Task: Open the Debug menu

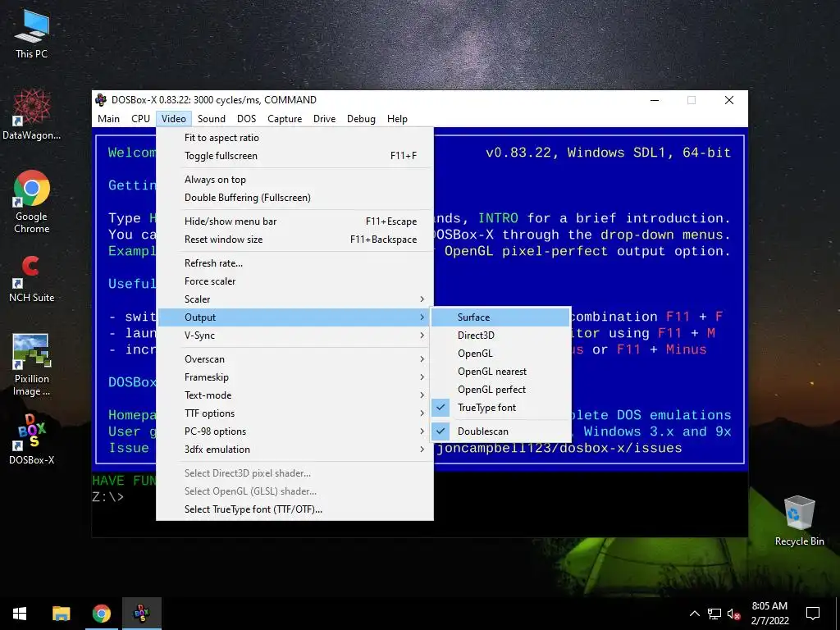Action: tap(361, 119)
